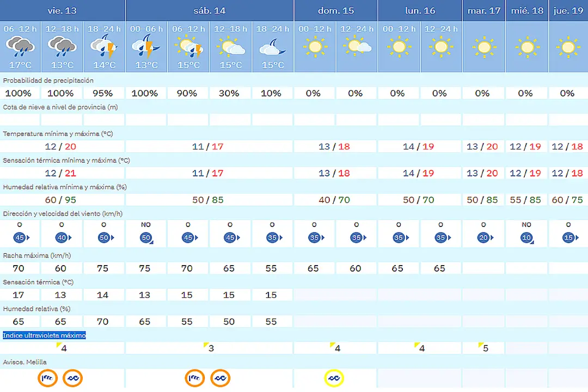588x392 pixels.
Task: Click the '60 / 75' humidity value for jue. 19
Action: [567, 200]
